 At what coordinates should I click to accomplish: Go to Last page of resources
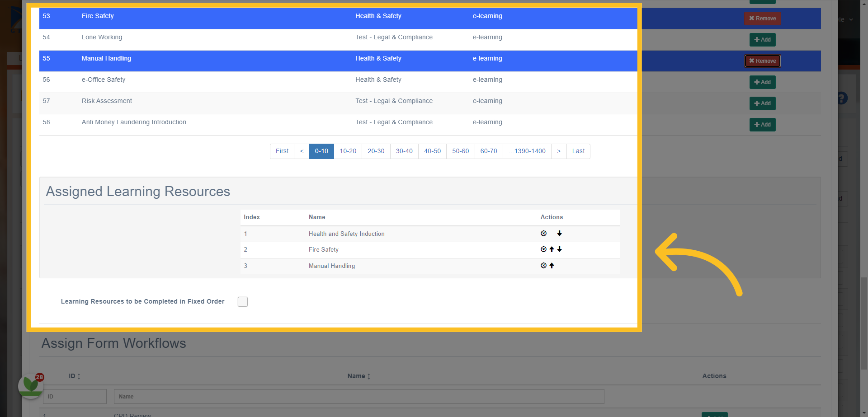click(x=578, y=151)
